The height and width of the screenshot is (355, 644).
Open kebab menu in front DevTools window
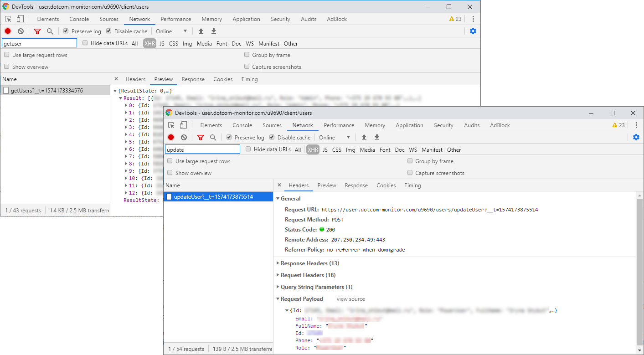[636, 125]
